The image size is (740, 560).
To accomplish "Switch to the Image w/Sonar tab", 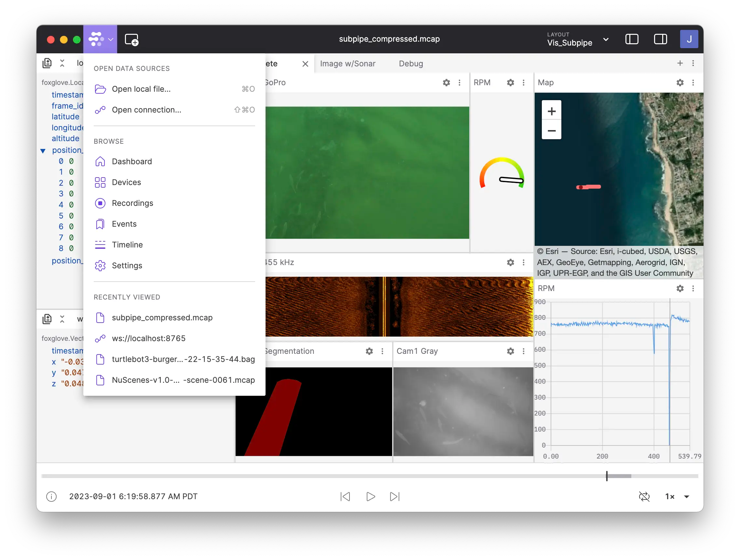I will coord(348,63).
